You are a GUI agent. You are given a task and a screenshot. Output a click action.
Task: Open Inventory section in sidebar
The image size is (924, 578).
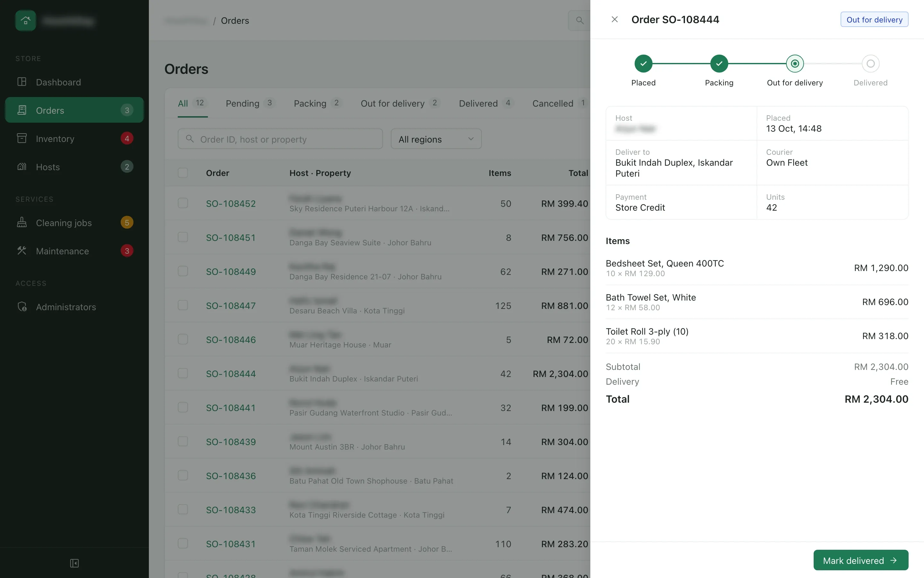coord(74,138)
